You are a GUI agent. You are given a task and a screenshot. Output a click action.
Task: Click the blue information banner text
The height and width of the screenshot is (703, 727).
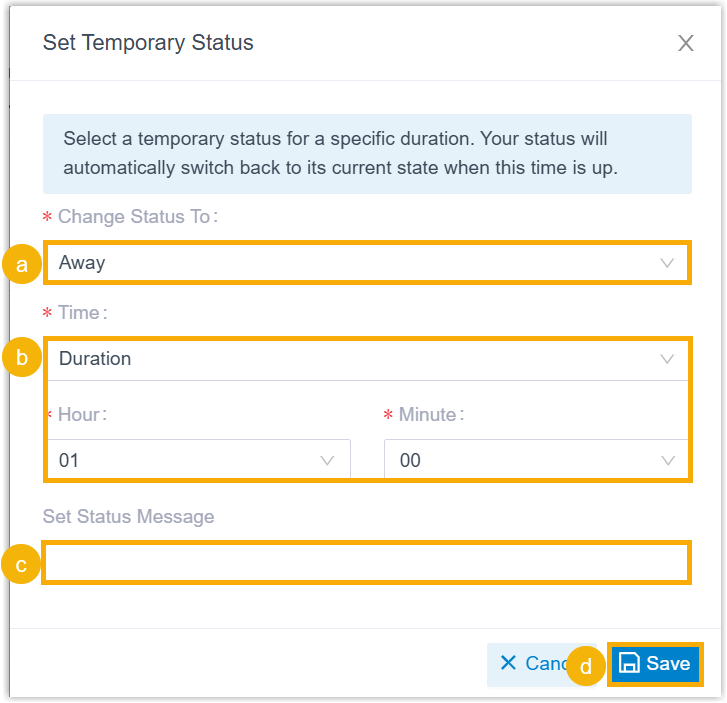340,153
